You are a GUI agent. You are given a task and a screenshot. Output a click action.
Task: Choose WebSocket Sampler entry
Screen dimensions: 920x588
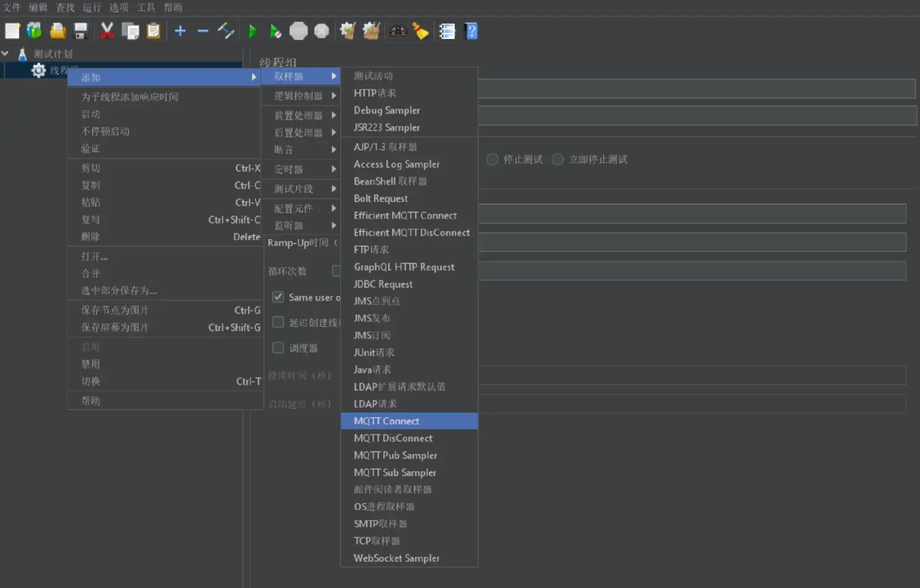(x=410, y=558)
